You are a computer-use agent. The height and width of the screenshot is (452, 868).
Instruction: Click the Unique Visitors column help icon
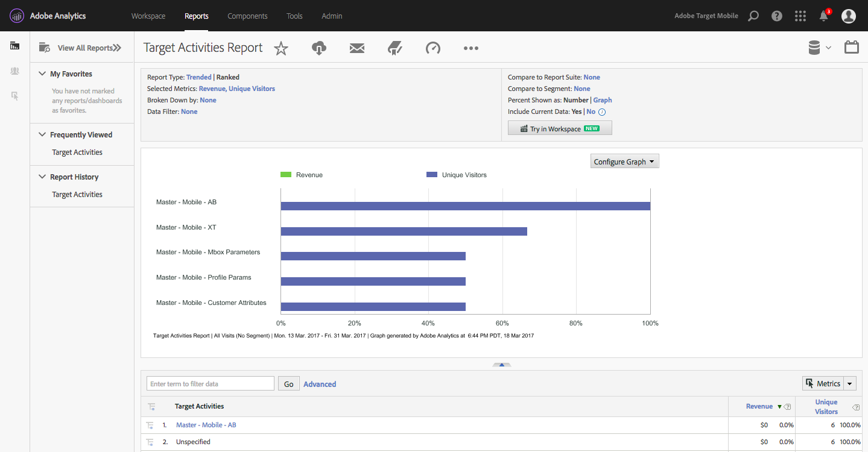click(x=856, y=407)
